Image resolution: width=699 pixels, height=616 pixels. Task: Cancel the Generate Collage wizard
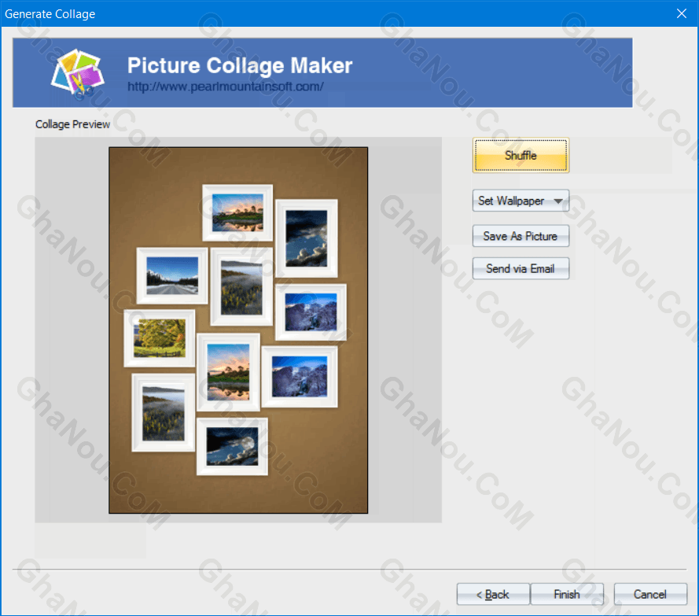point(650,594)
